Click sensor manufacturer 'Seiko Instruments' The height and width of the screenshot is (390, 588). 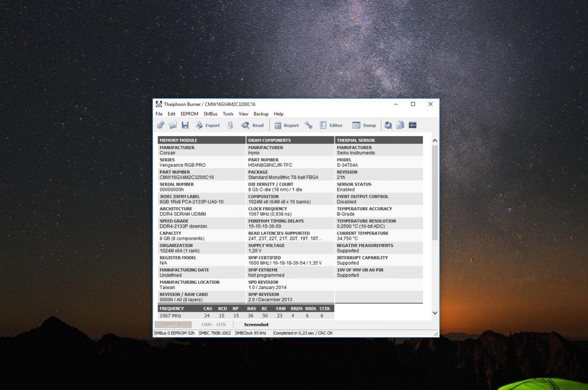pos(356,153)
